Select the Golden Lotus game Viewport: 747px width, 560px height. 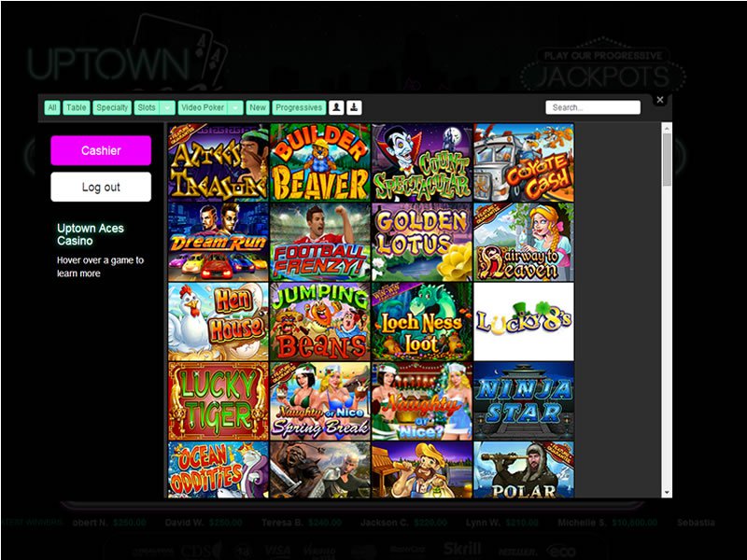[x=422, y=242]
